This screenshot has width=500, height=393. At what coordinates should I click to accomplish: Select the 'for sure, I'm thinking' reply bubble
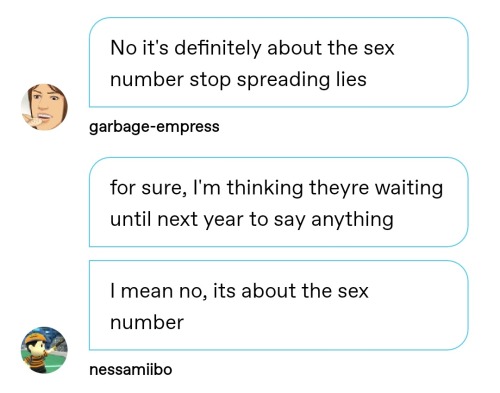pyautogui.click(x=279, y=202)
